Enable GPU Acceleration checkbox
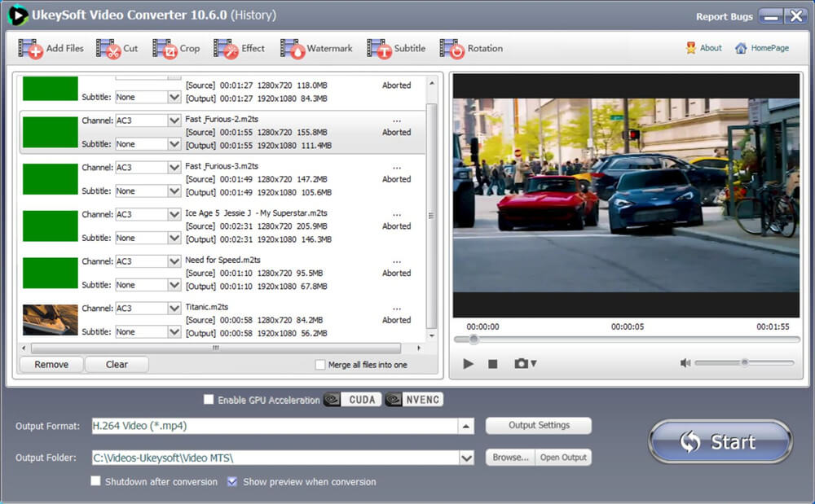The image size is (815, 504). click(x=209, y=400)
